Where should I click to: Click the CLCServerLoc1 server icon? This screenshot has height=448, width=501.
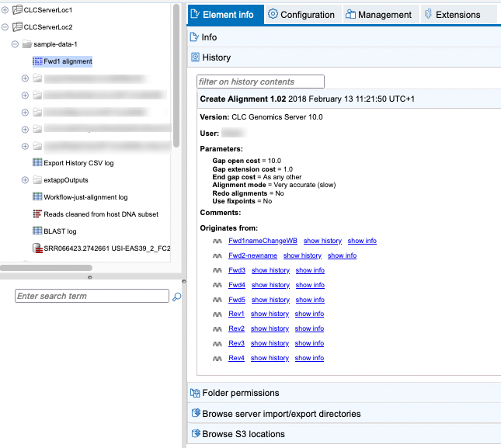[x=18, y=10]
